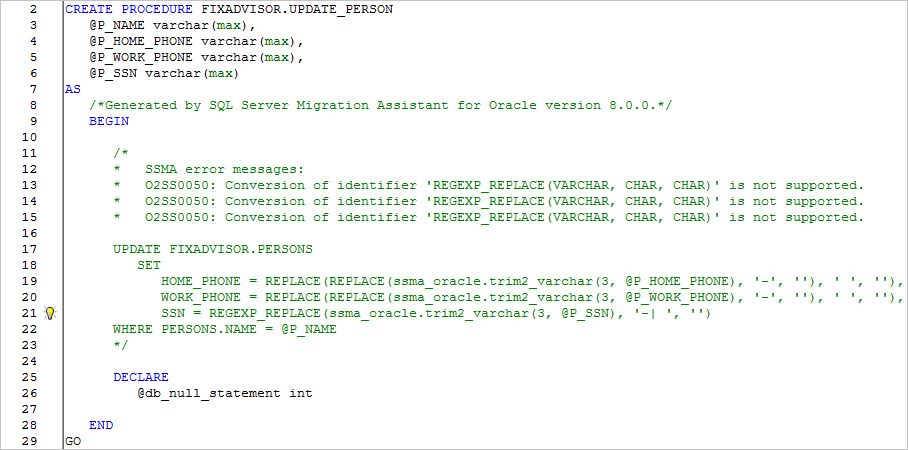Click the lightbulb icon on line 21
This screenshot has width=908, height=450.
(50, 313)
